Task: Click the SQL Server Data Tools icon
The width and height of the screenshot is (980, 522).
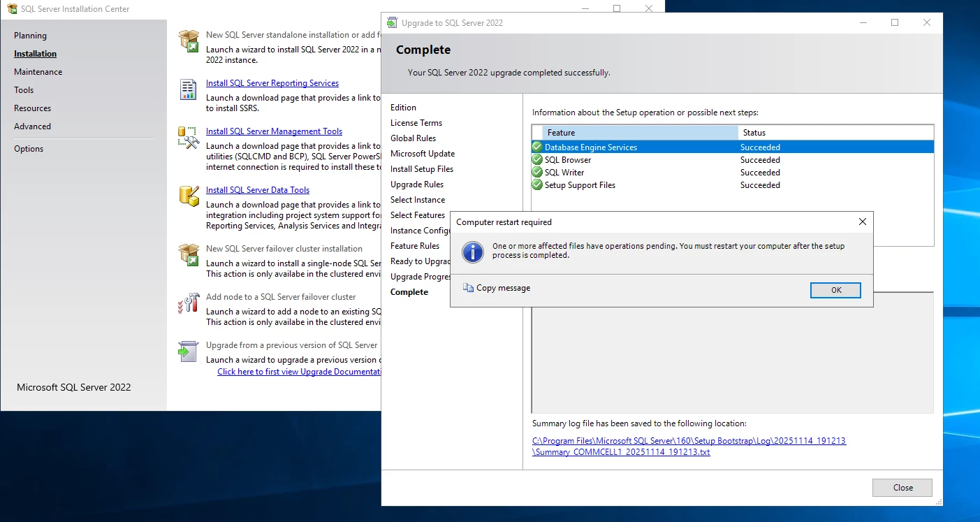Action: [x=189, y=196]
